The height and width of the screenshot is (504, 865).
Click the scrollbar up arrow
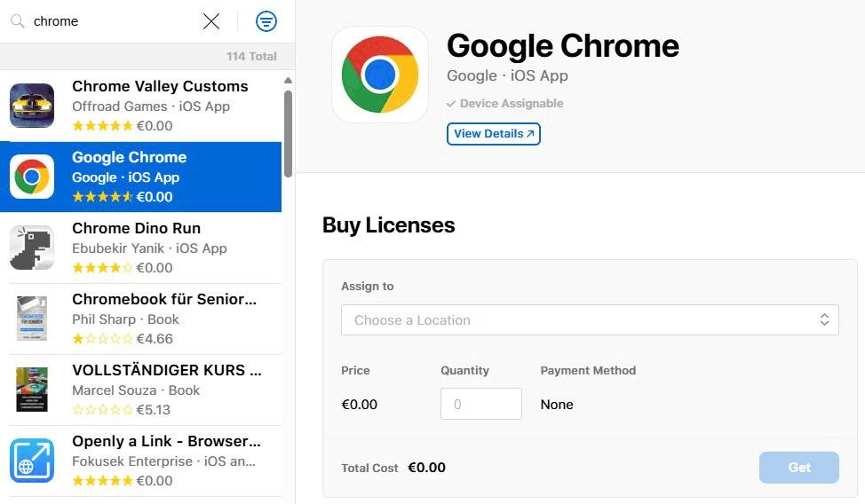(x=288, y=81)
